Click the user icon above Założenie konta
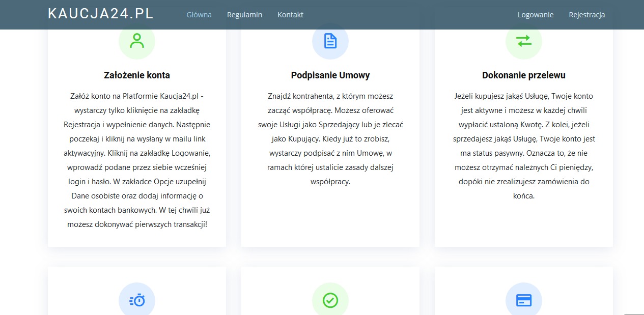The width and height of the screenshot is (644, 315). tap(137, 41)
